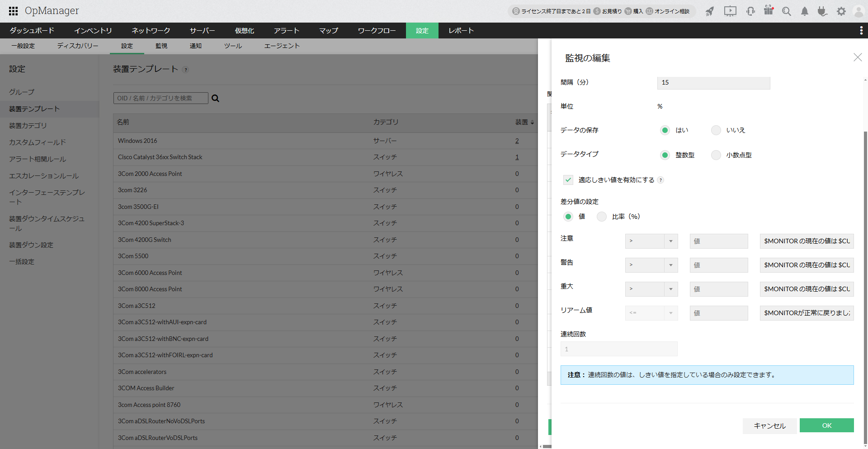Switch to ネットワーク tab
Image resolution: width=868 pixels, height=449 pixels.
pos(151,30)
